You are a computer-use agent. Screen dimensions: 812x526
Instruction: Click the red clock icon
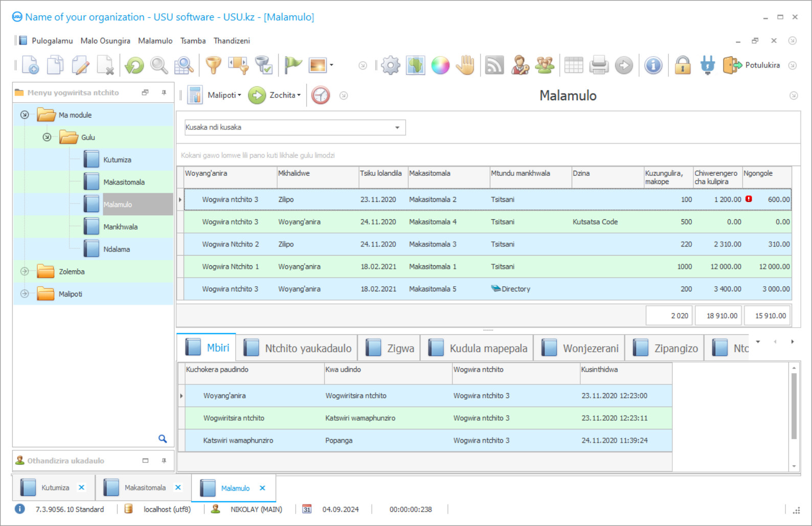click(321, 96)
